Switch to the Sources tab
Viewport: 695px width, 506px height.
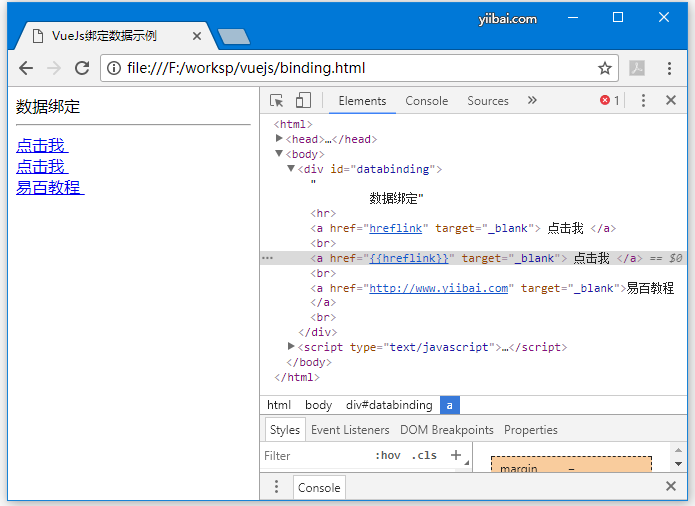pyautogui.click(x=488, y=100)
